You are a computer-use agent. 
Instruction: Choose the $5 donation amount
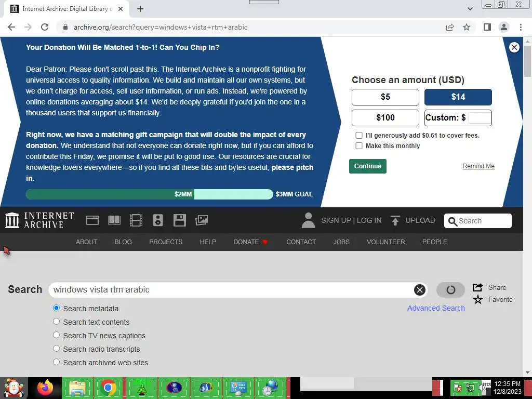pos(385,97)
